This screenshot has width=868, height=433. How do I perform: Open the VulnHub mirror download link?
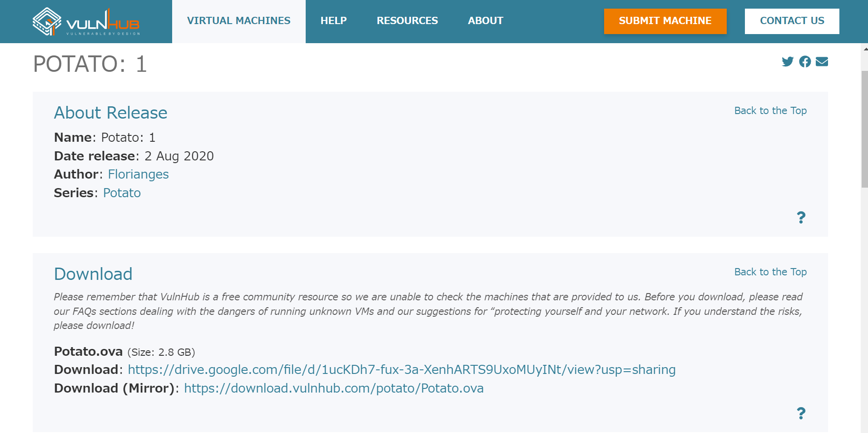coord(333,388)
